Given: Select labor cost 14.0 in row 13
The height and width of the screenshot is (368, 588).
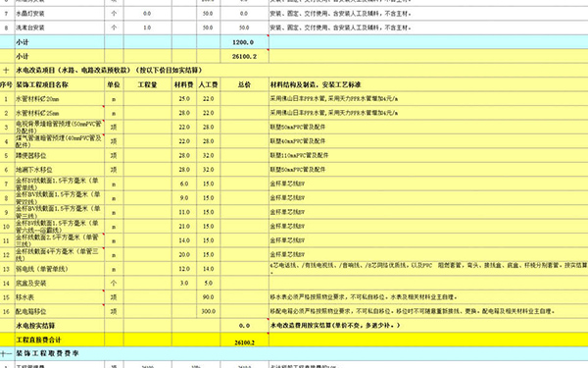Looking at the screenshot, I should click(208, 269).
